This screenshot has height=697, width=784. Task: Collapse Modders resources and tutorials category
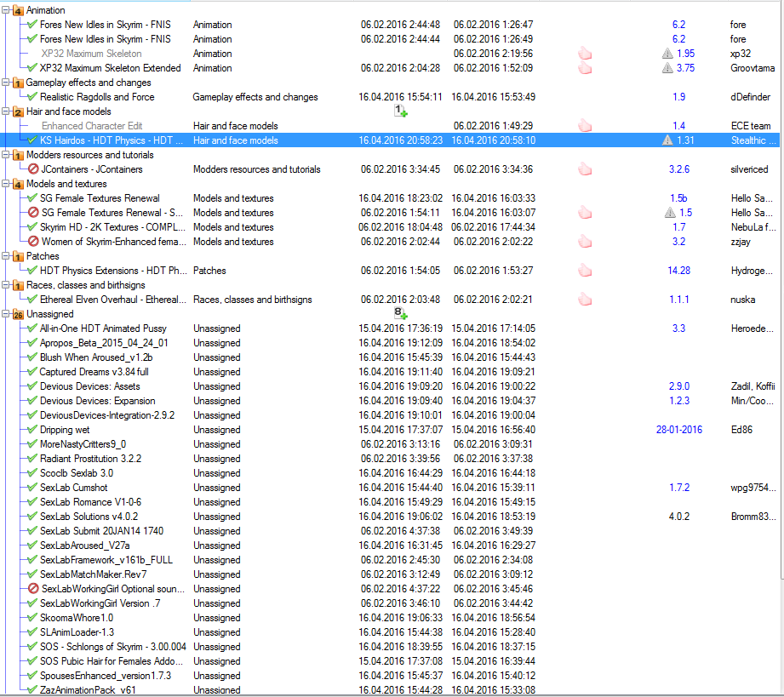[x=5, y=155]
